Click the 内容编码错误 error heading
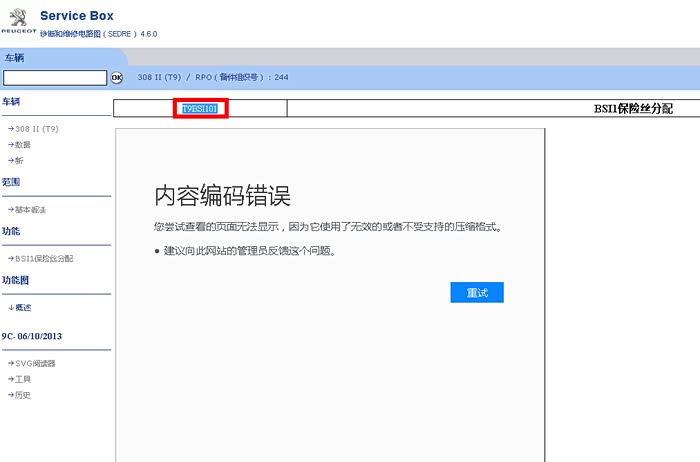The height and width of the screenshot is (462, 700). (222, 195)
